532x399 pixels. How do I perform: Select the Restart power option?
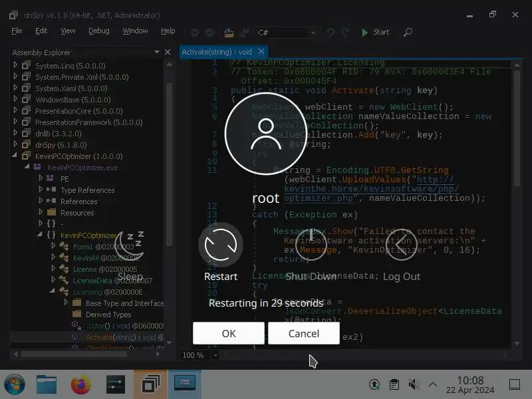[x=221, y=244]
